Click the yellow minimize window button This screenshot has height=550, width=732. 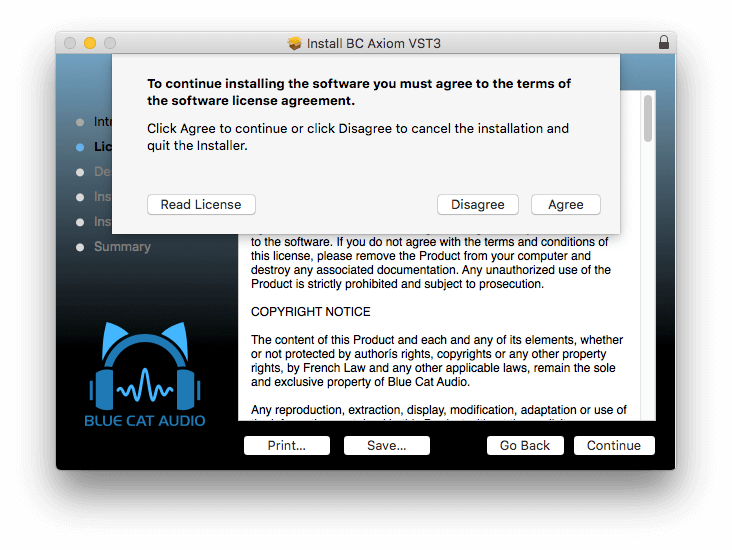(90, 43)
